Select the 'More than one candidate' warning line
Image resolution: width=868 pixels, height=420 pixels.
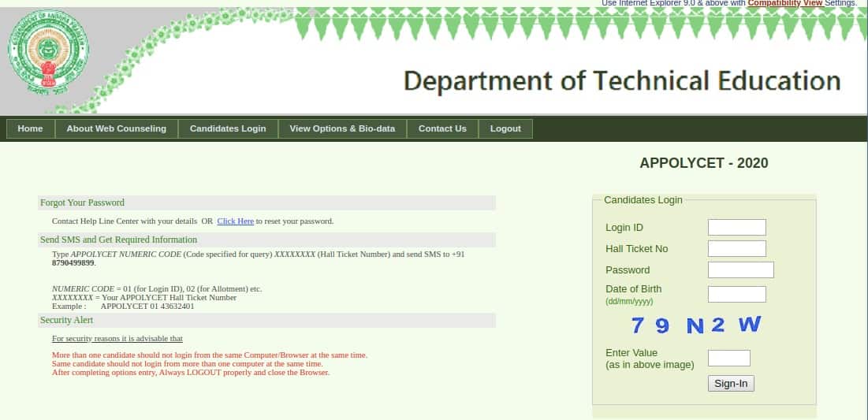[209, 355]
